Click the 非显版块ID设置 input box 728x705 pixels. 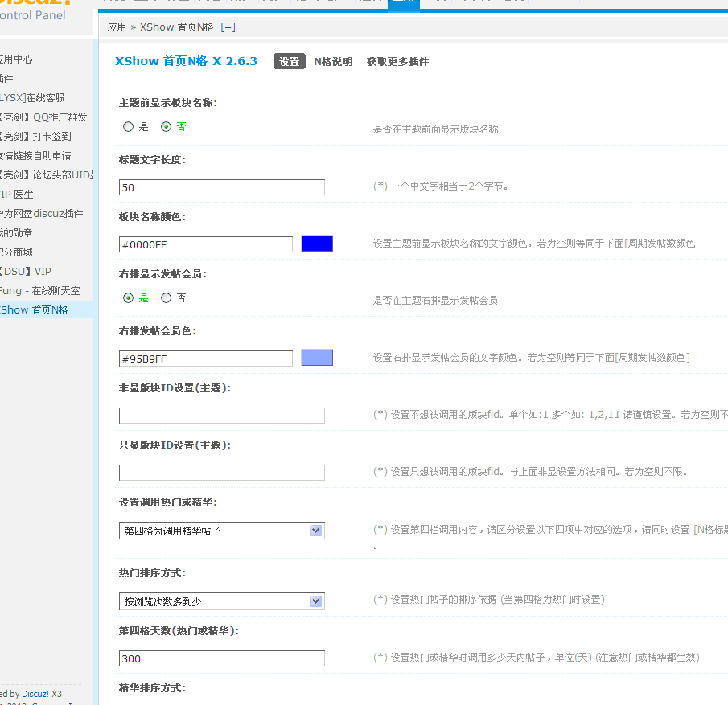[x=221, y=416]
